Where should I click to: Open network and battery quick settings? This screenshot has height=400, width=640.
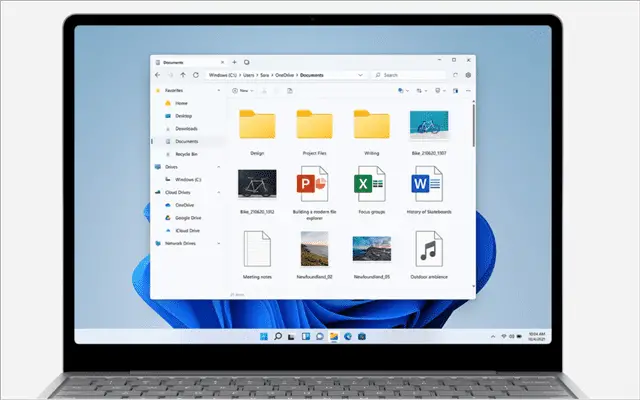point(511,337)
